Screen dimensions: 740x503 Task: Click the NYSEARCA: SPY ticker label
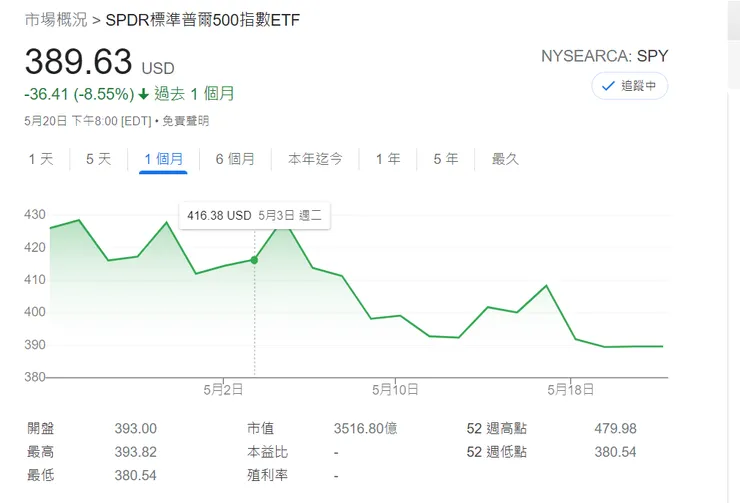coord(605,56)
